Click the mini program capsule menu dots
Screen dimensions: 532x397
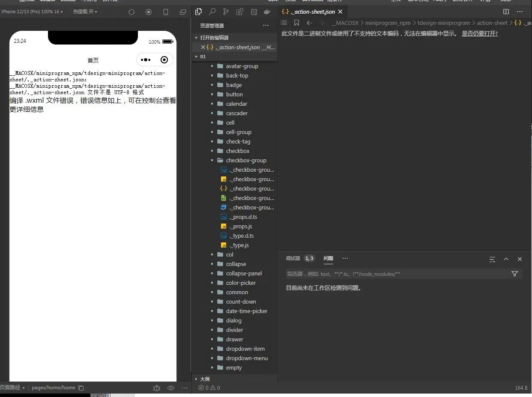tap(146, 60)
